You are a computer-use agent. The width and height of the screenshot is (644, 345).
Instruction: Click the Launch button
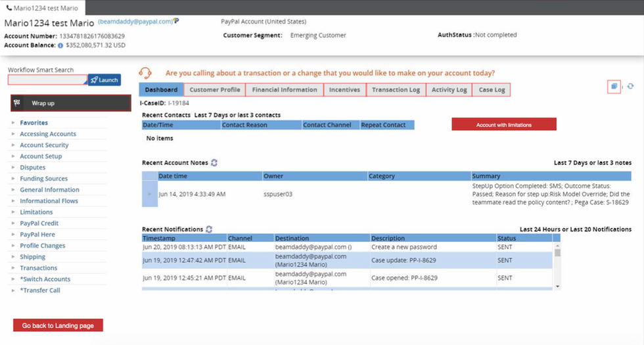point(104,80)
